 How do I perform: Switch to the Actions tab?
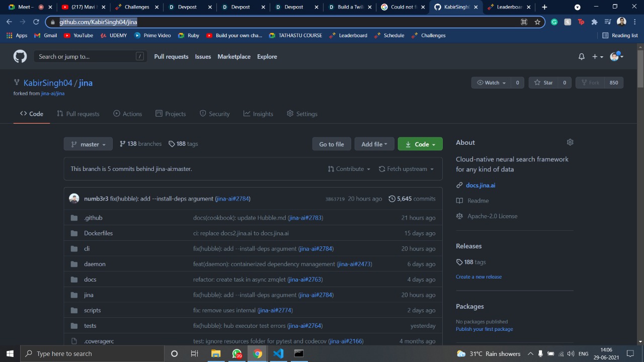[128, 114]
